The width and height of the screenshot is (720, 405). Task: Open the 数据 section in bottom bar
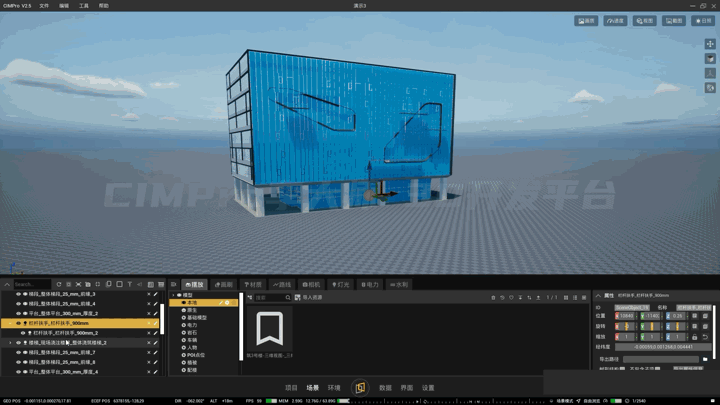point(385,388)
